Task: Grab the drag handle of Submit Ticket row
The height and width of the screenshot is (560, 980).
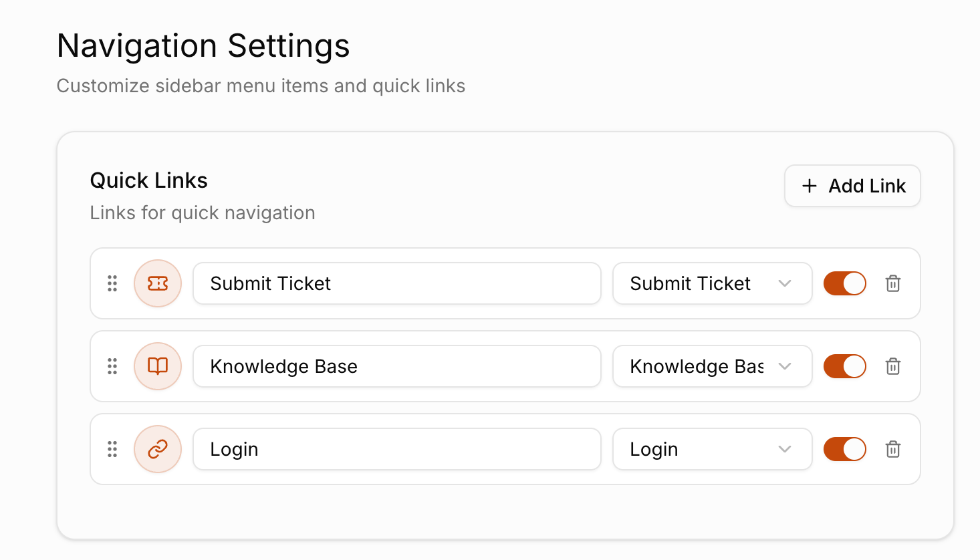Action: pyautogui.click(x=112, y=283)
